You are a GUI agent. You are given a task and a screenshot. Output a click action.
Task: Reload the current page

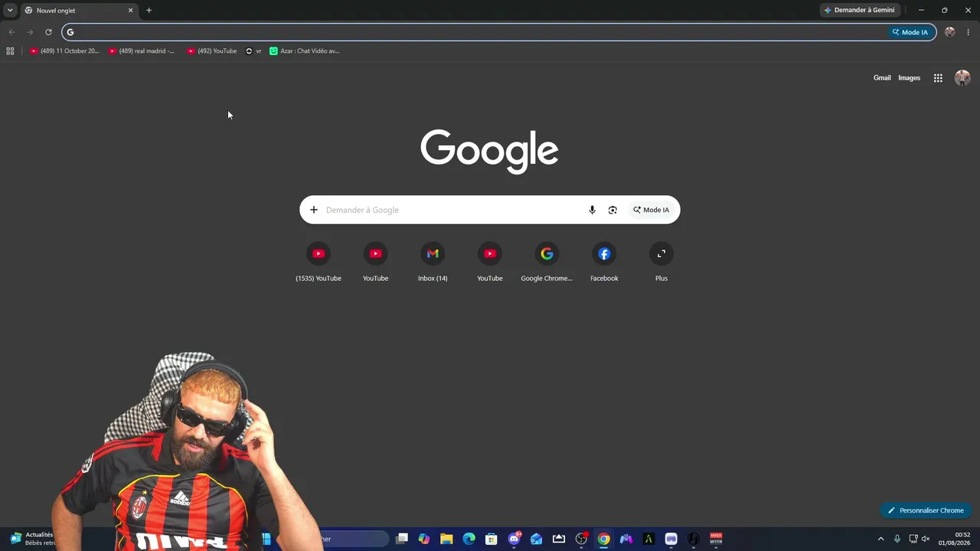48,32
